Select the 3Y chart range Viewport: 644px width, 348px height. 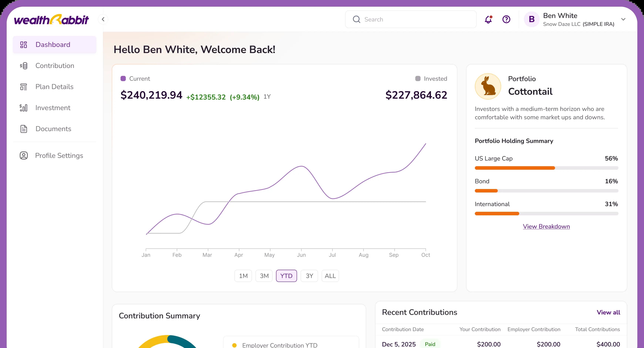pyautogui.click(x=309, y=276)
